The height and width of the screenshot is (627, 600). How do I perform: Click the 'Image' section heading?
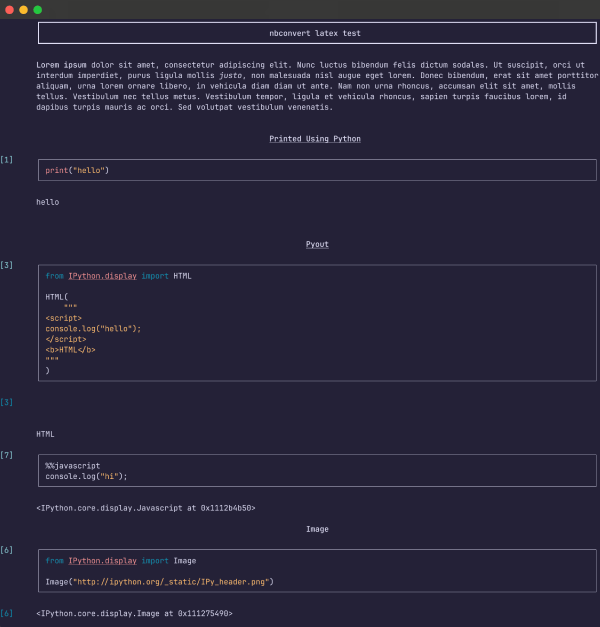[x=317, y=529]
